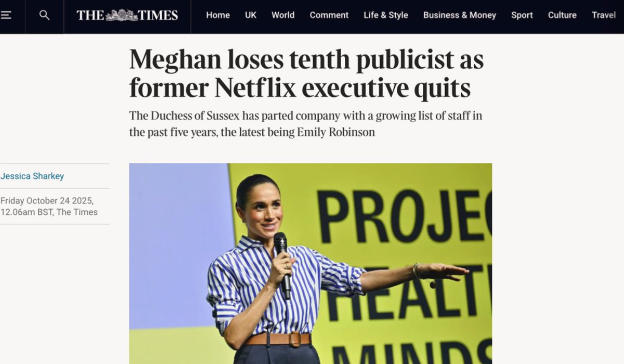624x364 pixels.
Task: Click the Friday October 24 2025 publication date
Action: [x=47, y=201]
